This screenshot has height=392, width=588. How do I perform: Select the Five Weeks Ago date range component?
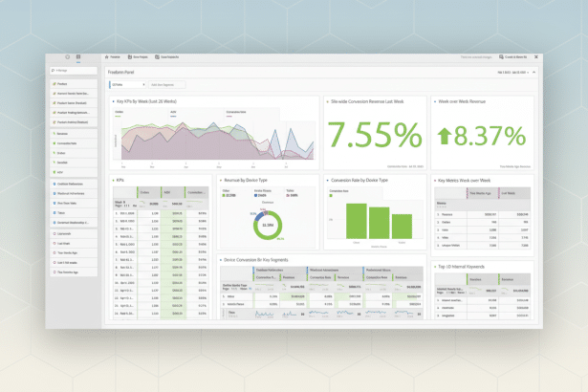(74, 272)
